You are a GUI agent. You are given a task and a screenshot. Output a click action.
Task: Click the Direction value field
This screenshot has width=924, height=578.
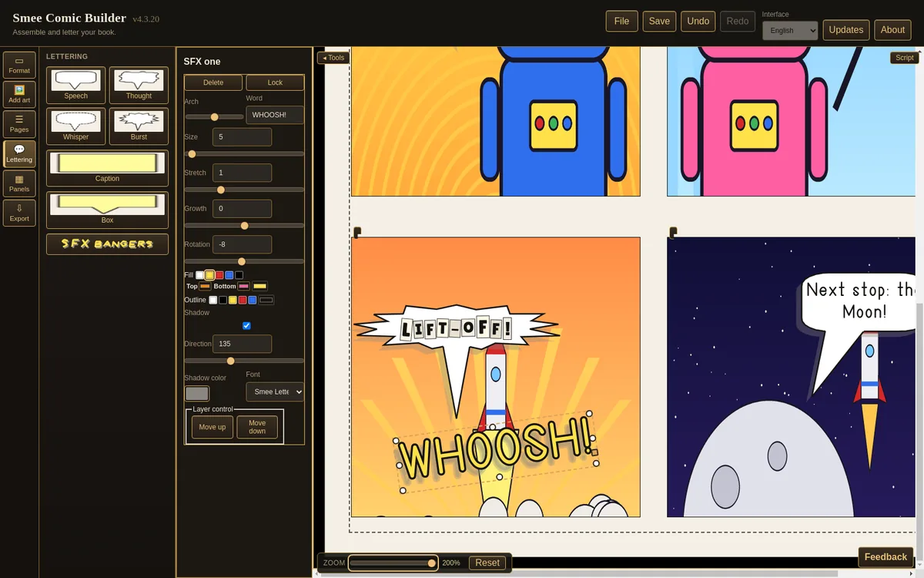tap(242, 344)
